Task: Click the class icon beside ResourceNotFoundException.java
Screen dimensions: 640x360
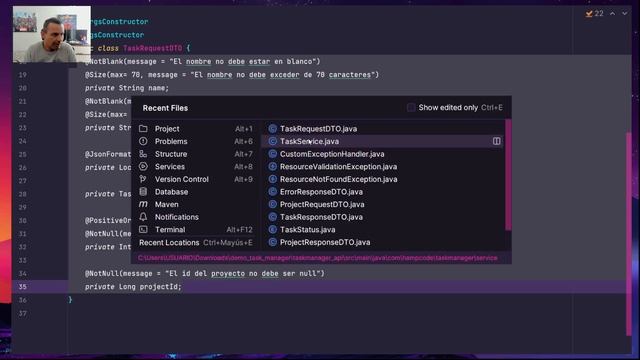Action: (273, 179)
